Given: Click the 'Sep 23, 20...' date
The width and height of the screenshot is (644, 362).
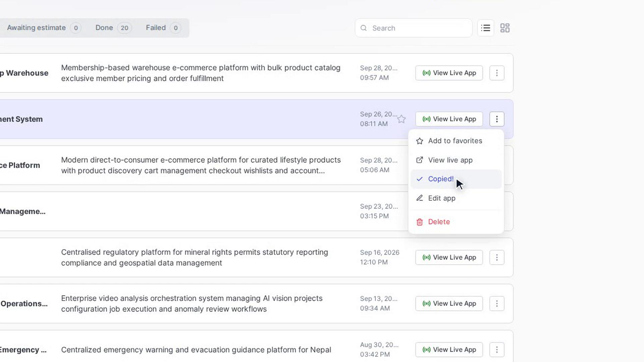Looking at the screenshot, I should (x=379, y=206).
